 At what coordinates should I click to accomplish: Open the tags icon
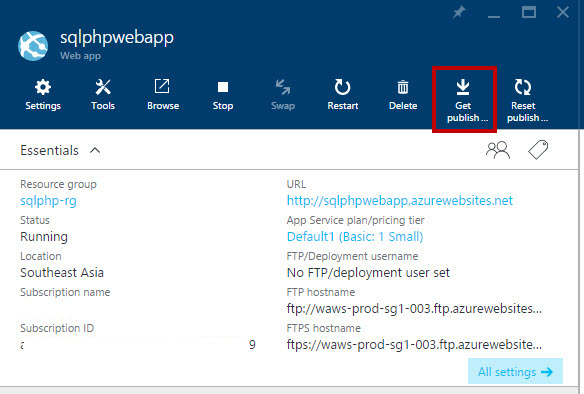(538, 150)
